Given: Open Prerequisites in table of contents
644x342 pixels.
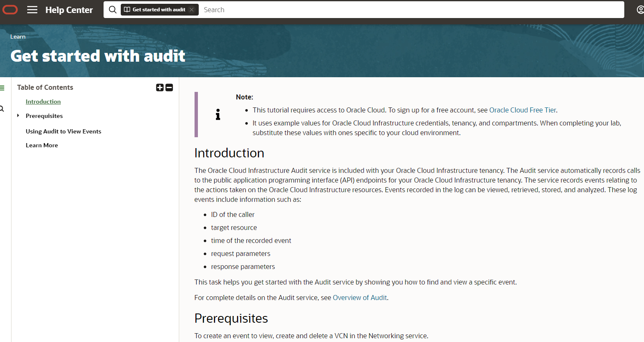Looking at the screenshot, I should (x=44, y=116).
